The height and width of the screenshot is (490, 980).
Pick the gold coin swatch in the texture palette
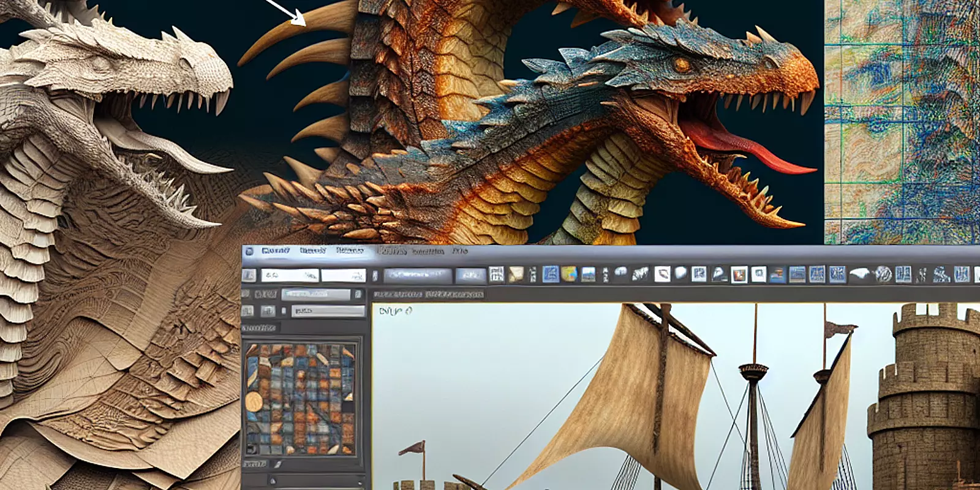[x=254, y=401]
